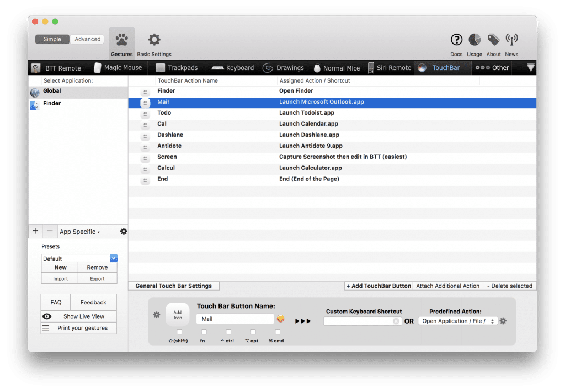Enable the fn modifier checkbox
This screenshot has width=565, height=392.
(204, 331)
